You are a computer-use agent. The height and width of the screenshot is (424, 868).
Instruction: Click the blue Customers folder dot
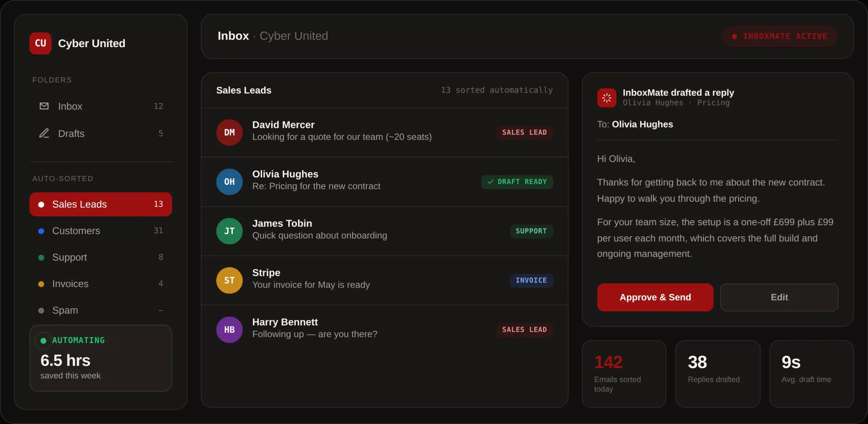(x=41, y=231)
